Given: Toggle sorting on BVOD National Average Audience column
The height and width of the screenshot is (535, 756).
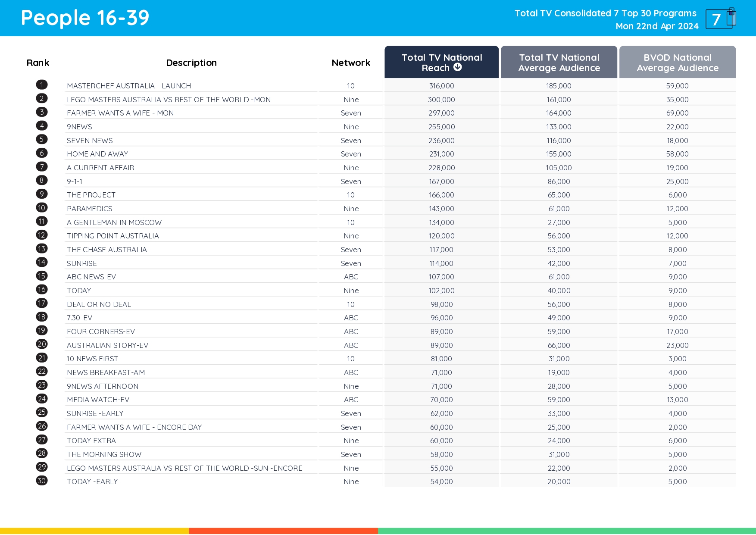Looking at the screenshot, I should [677, 62].
